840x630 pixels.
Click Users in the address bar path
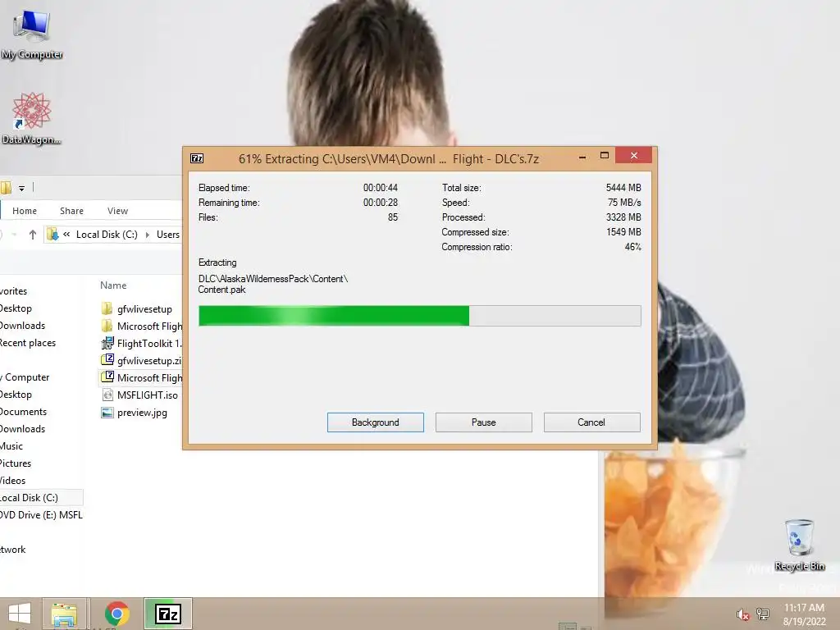(167, 234)
